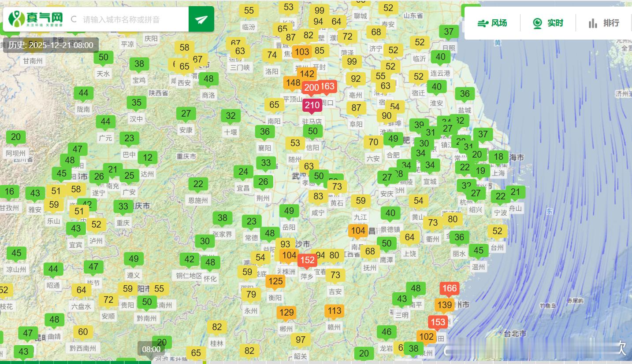The image size is (632, 364).
Task: Click the 景德镇 city label
Action: tap(390, 229)
